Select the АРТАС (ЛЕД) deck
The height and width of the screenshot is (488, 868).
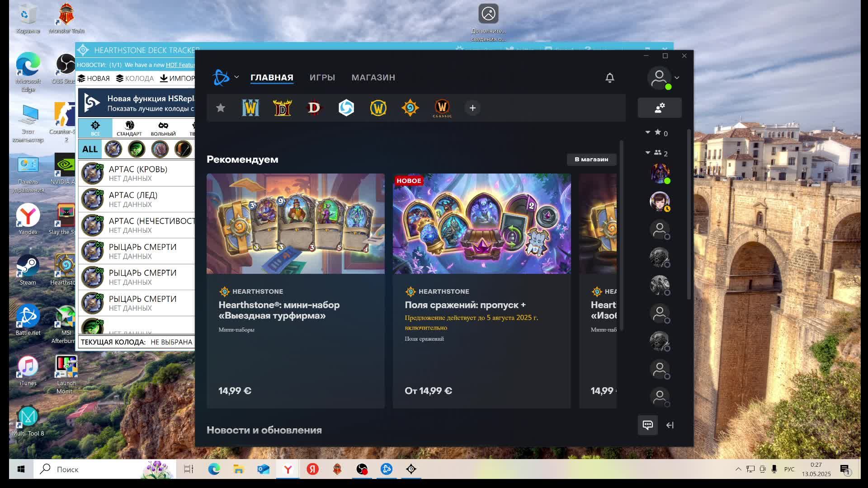(137, 199)
